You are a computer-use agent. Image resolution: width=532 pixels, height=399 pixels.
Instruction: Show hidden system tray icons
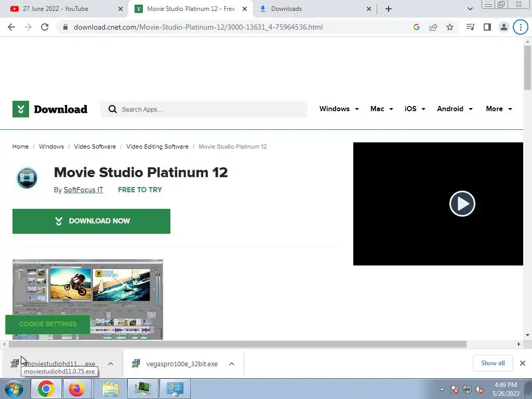(x=442, y=389)
